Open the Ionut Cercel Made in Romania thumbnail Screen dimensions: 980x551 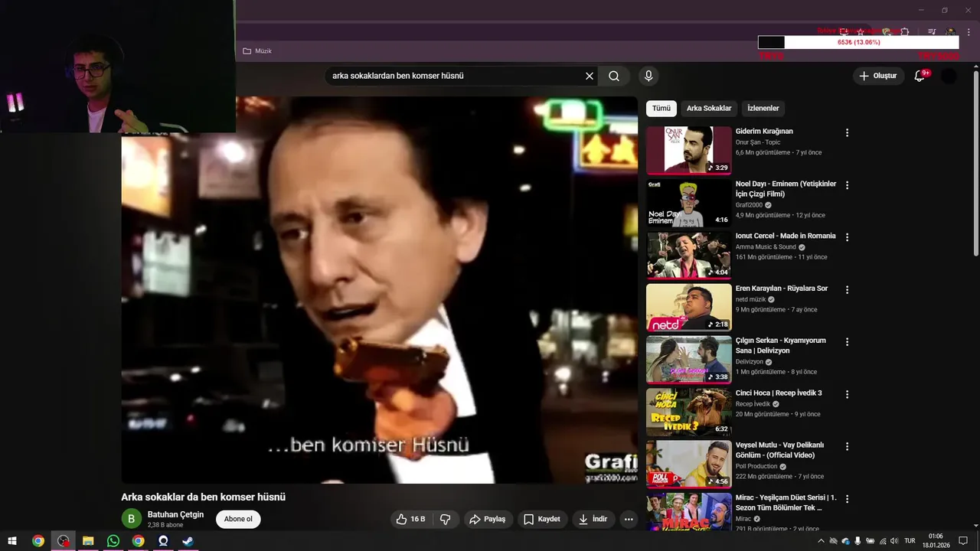point(689,255)
